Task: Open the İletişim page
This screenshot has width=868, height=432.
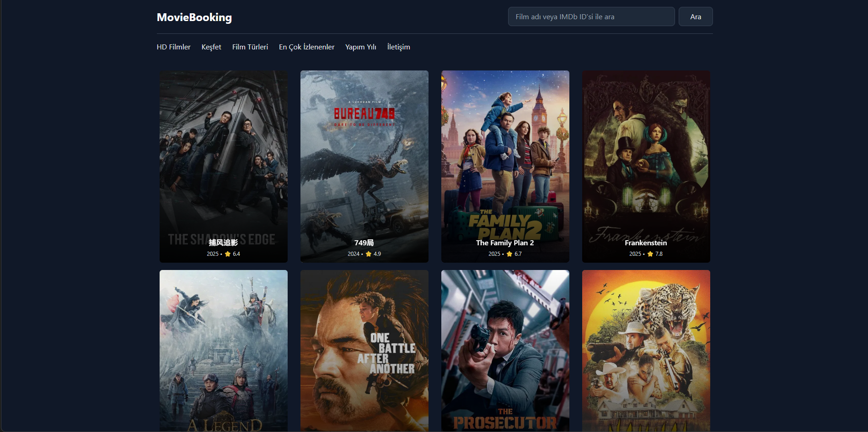Action: (x=398, y=47)
